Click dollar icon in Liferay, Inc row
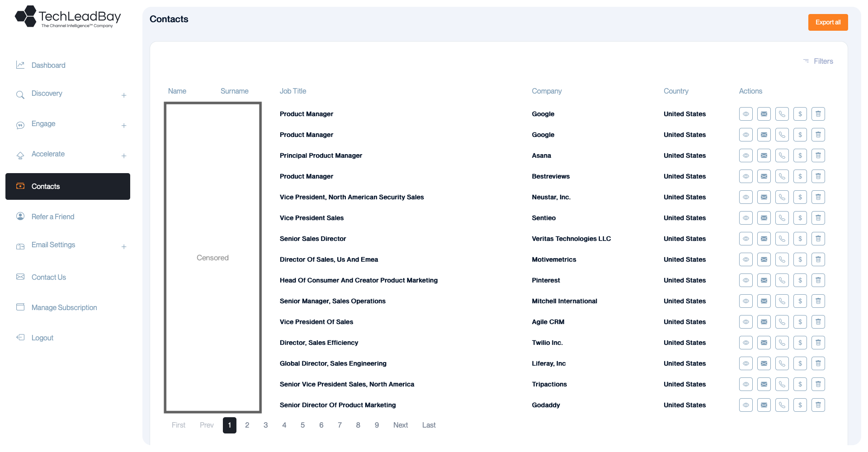The height and width of the screenshot is (452, 868). point(800,363)
